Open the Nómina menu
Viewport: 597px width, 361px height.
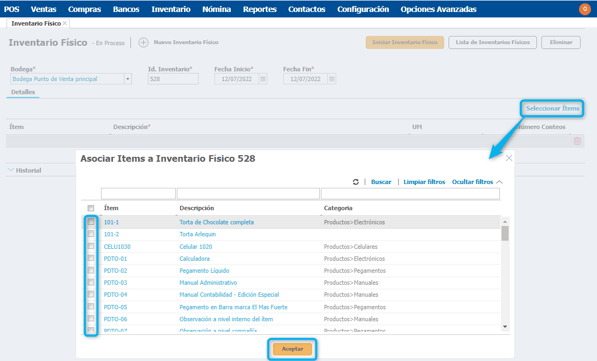(x=216, y=9)
